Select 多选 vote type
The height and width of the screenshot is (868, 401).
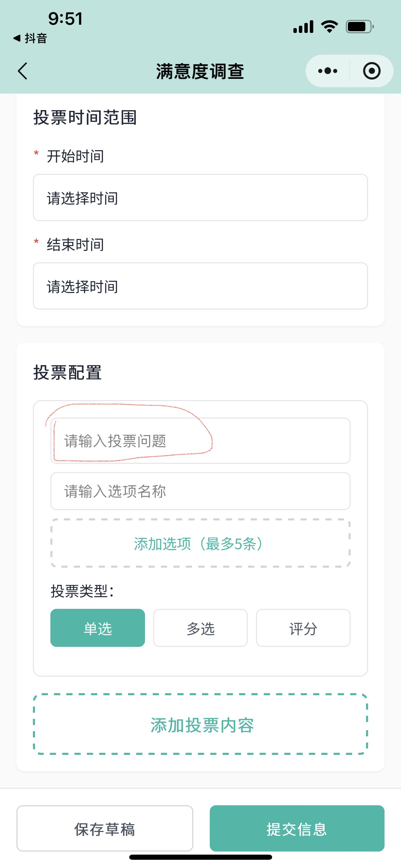pyautogui.click(x=200, y=628)
